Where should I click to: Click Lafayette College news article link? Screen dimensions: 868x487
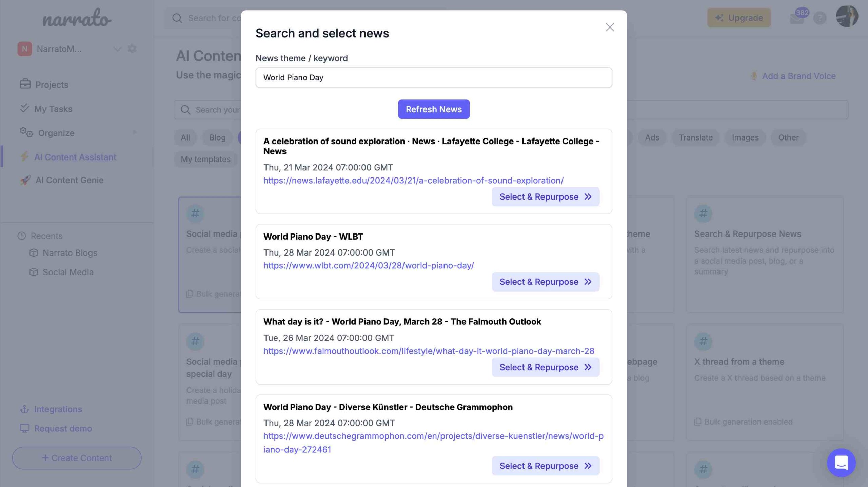pyautogui.click(x=413, y=180)
